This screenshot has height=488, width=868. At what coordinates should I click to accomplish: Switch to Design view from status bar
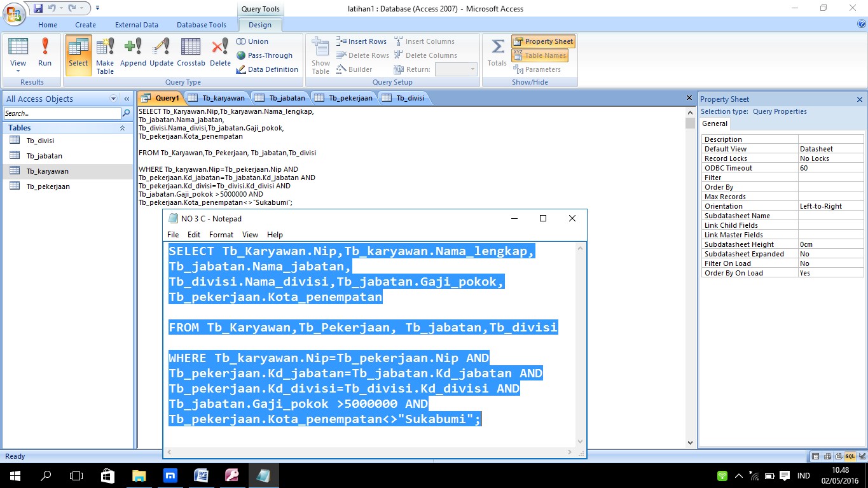(x=861, y=457)
